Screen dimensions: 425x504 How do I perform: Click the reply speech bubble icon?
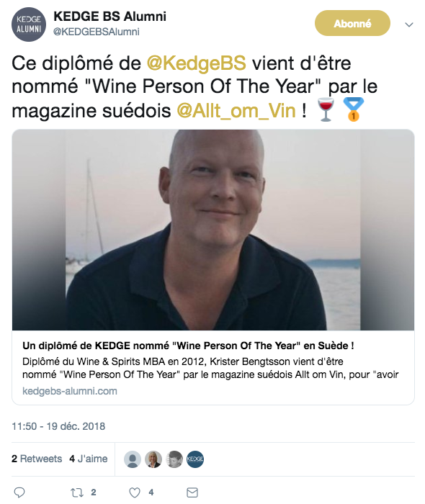click(x=19, y=492)
